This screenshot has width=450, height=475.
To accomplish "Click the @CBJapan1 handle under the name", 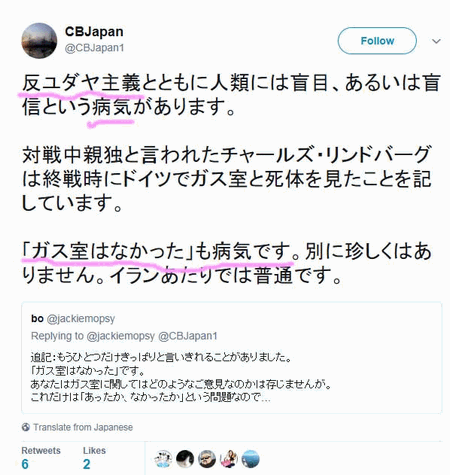I will [x=94, y=48].
